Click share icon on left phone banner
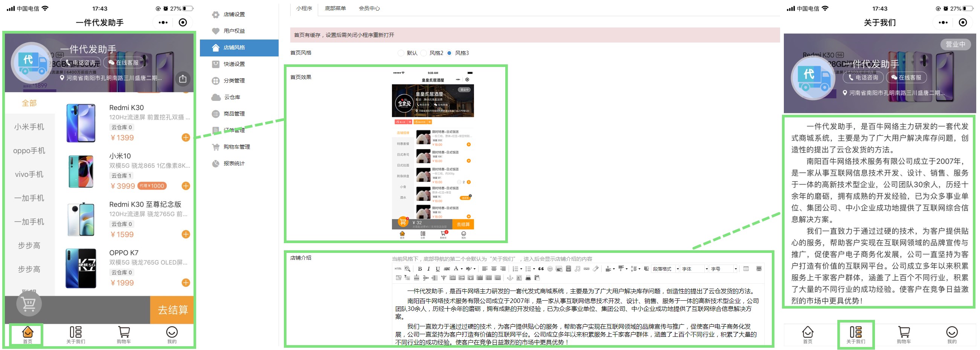 [183, 78]
